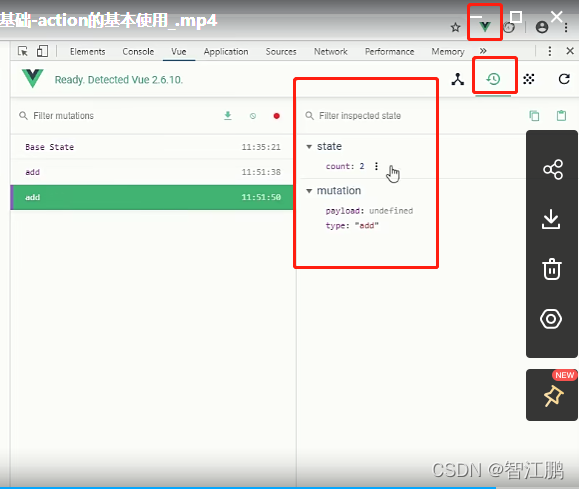579x489 pixels.
Task: Click the download icon in side panel
Action: pos(551,219)
